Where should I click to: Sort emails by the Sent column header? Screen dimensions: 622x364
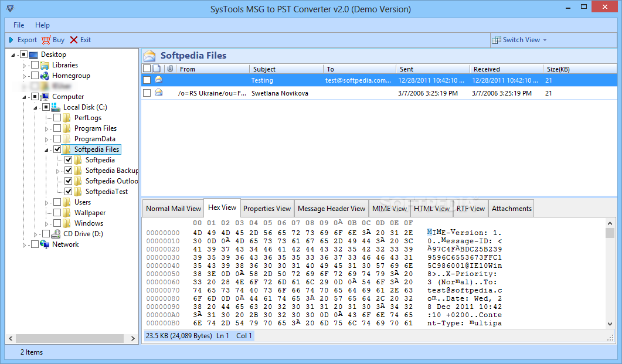click(x=433, y=69)
